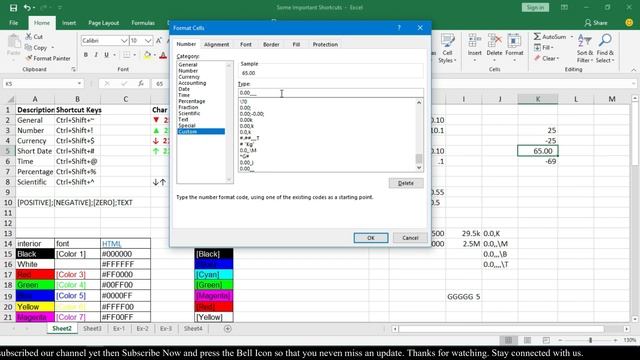Collapse the ribbon with the chevron
This screenshot has width=640, height=360.
[633, 70]
